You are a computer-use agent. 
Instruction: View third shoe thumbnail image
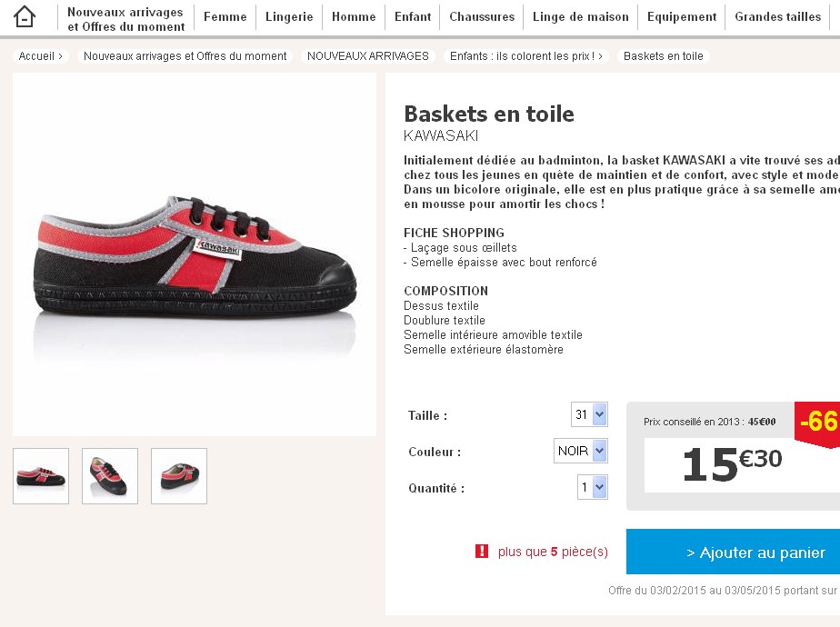(179, 476)
